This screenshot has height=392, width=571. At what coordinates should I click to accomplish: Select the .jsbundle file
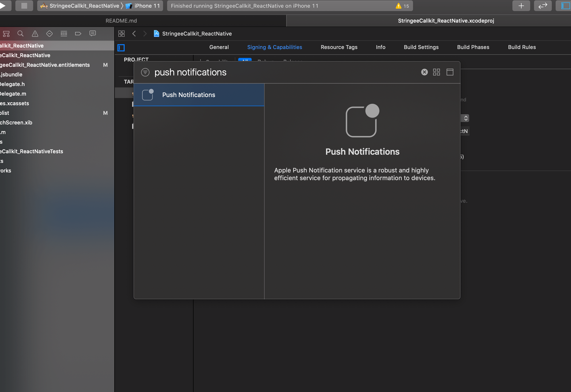click(x=57, y=74)
